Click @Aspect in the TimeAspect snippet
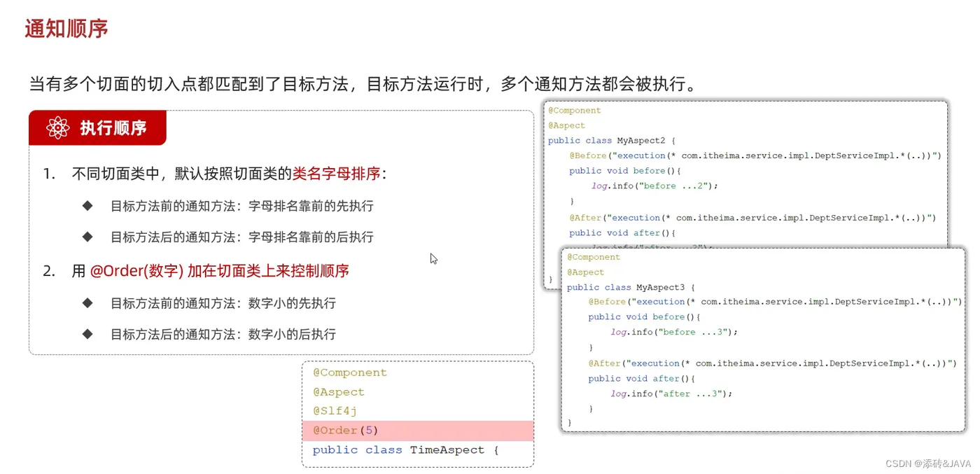The height and width of the screenshot is (474, 980). (339, 392)
